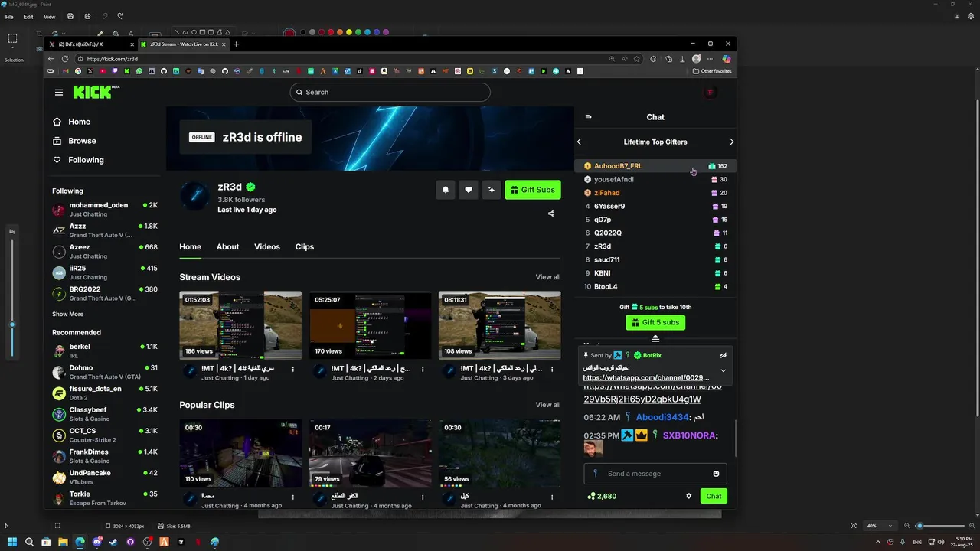Click Paint's redo arrow
Image resolution: width=980 pixels, height=551 pixels.
pos(120,16)
